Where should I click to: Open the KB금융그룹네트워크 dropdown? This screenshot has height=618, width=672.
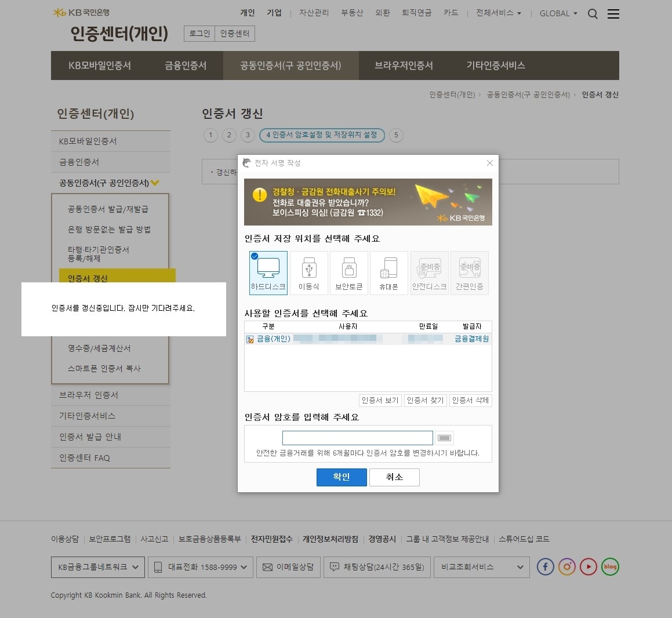(98, 567)
